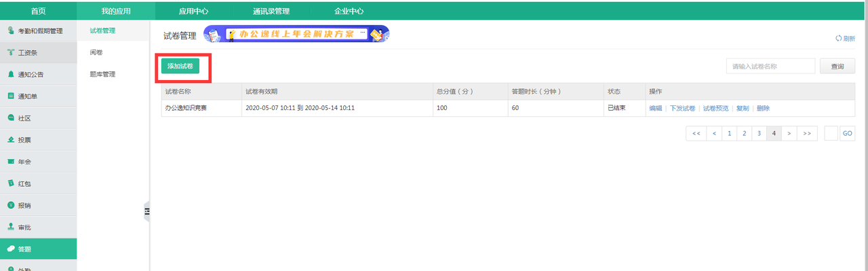Open the 阅卷 submenu item
This screenshot has height=271, width=868.
pyautogui.click(x=96, y=52)
